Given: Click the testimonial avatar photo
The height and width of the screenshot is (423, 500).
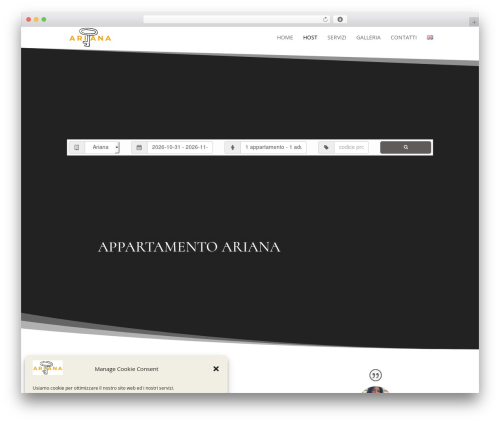Looking at the screenshot, I should (375, 390).
